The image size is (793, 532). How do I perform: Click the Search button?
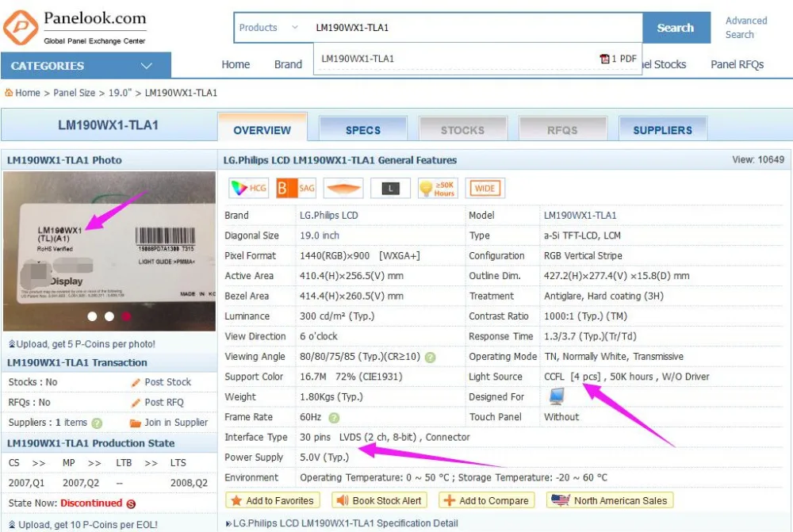tap(676, 28)
